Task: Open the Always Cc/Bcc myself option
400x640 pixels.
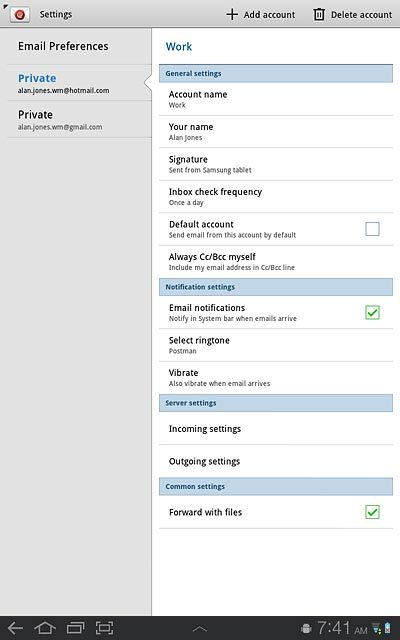Action: pyautogui.click(x=276, y=262)
